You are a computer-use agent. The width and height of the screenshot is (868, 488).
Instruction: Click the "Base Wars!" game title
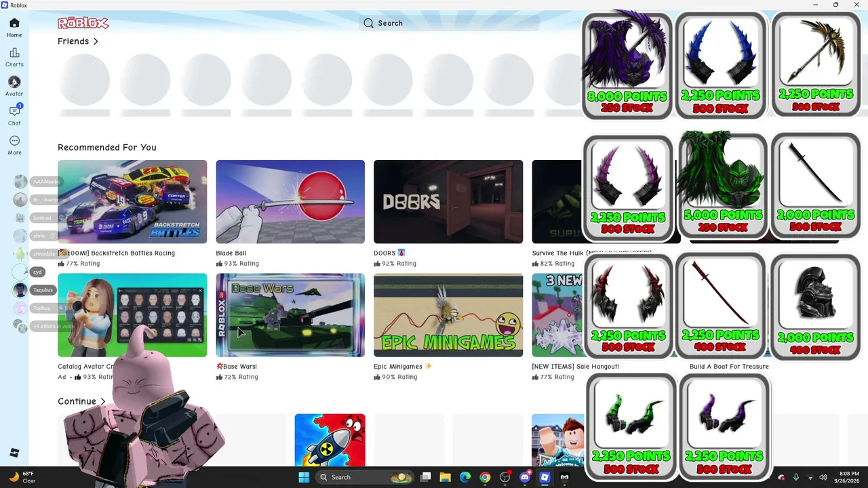pyautogui.click(x=237, y=367)
